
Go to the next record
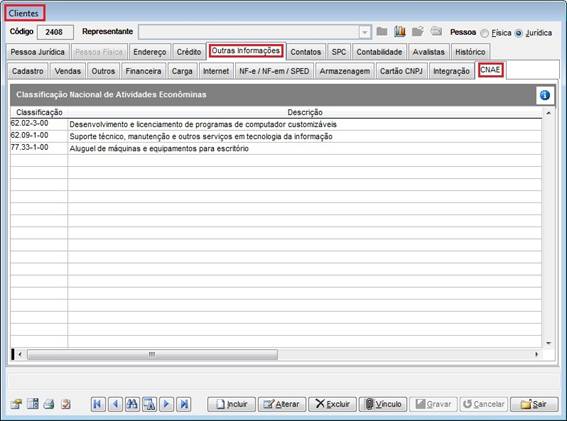tap(166, 404)
